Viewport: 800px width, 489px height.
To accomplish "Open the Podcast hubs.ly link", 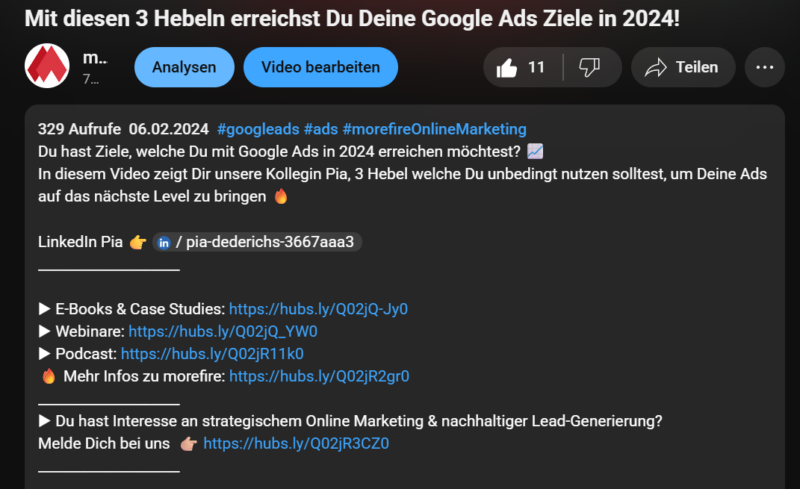I will tap(212, 354).
